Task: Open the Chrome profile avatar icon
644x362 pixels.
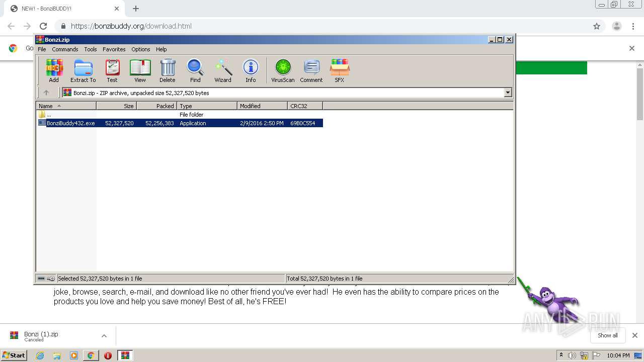Action: pos(617,26)
